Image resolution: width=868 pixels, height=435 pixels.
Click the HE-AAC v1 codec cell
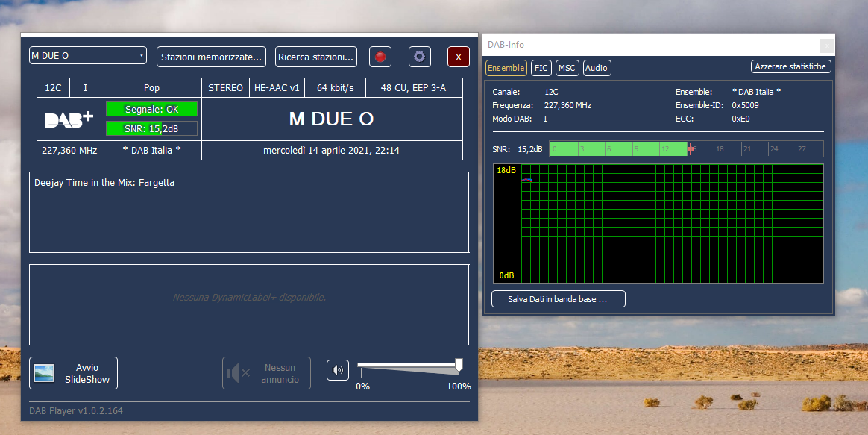click(277, 87)
